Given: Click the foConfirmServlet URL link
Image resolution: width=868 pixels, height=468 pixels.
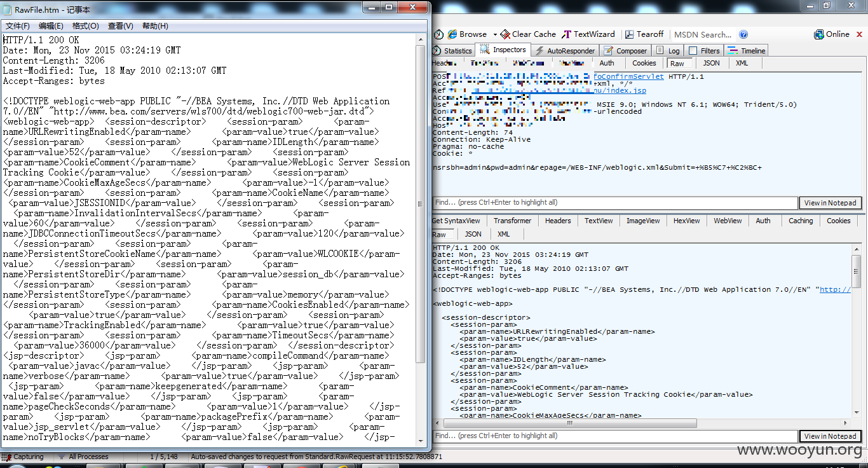Looking at the screenshot, I should [628, 76].
